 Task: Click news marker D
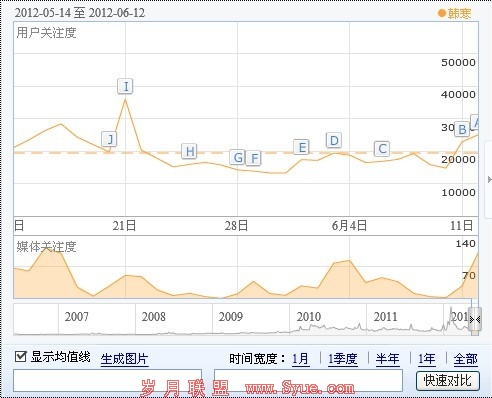[334, 140]
